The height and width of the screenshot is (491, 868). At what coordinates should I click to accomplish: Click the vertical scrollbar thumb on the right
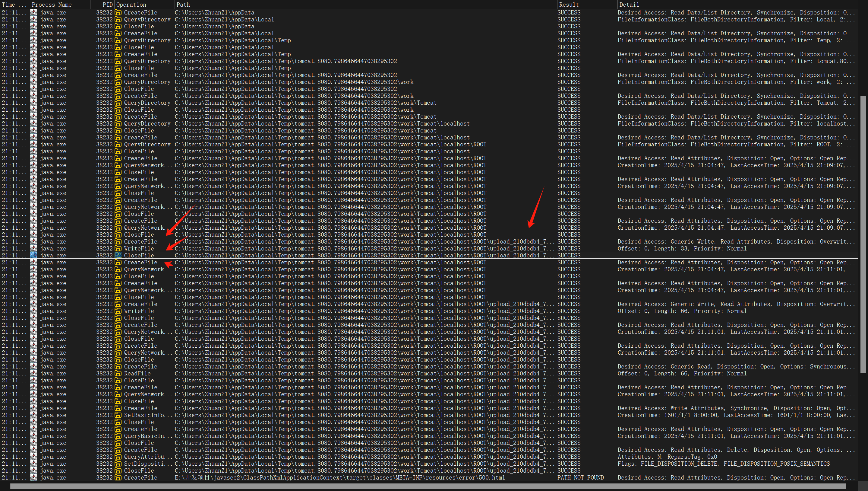(x=863, y=234)
